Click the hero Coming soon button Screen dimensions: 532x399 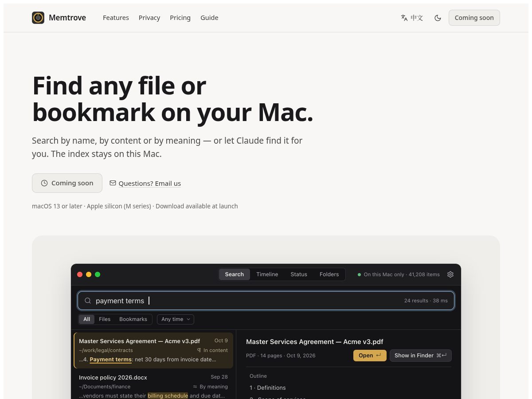tap(67, 183)
